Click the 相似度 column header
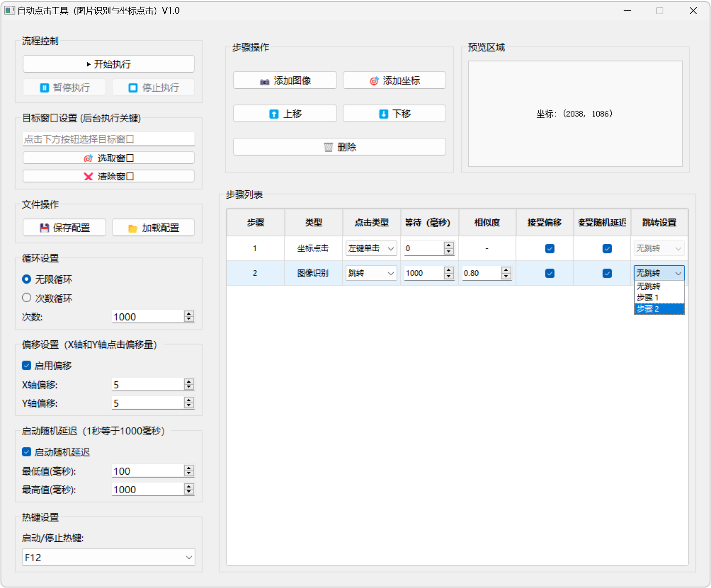 [x=487, y=223]
